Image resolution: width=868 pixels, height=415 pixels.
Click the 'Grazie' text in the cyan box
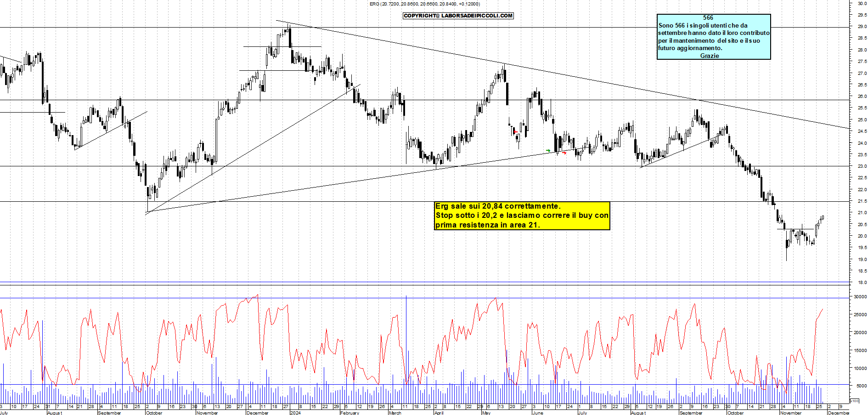tap(710, 56)
